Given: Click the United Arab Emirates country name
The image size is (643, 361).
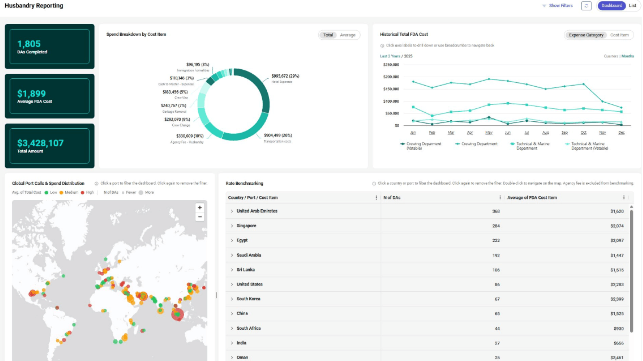Looking at the screenshot, I should click(257, 211).
